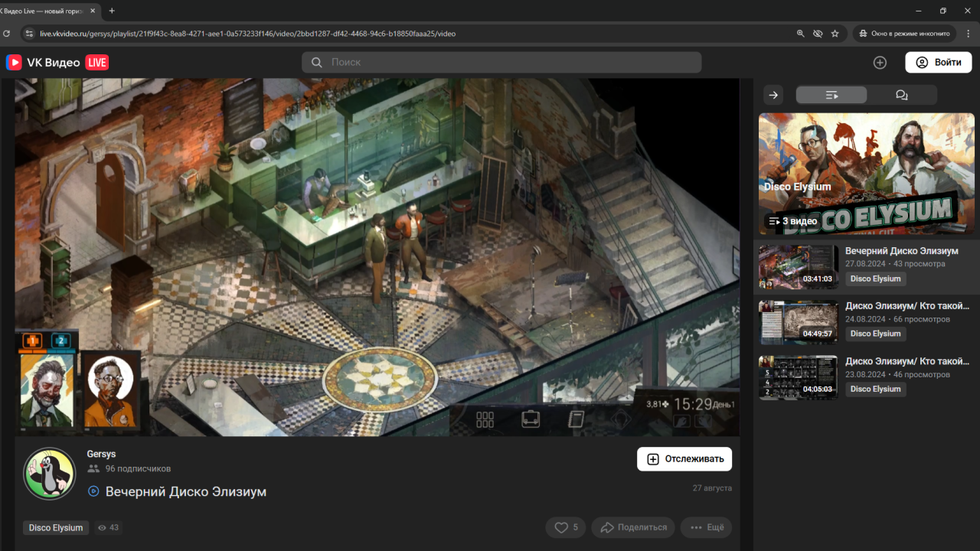
Task: Switch to the chat tab in the side panel
Action: click(901, 95)
